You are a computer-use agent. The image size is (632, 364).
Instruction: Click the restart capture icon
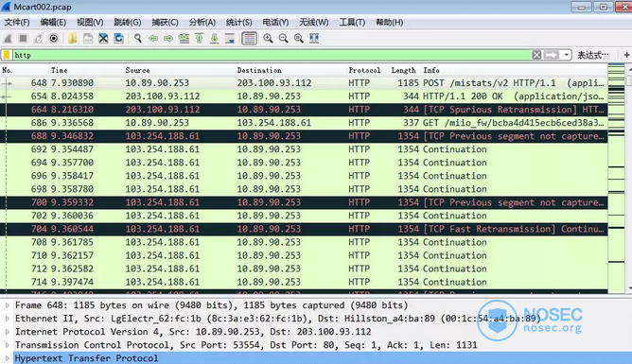click(38, 38)
